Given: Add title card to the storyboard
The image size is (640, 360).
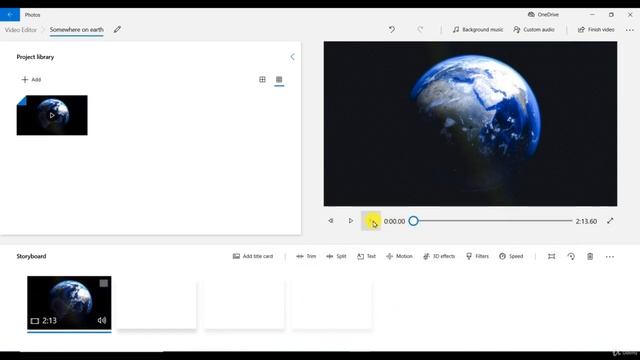Looking at the screenshot, I should 253,256.
